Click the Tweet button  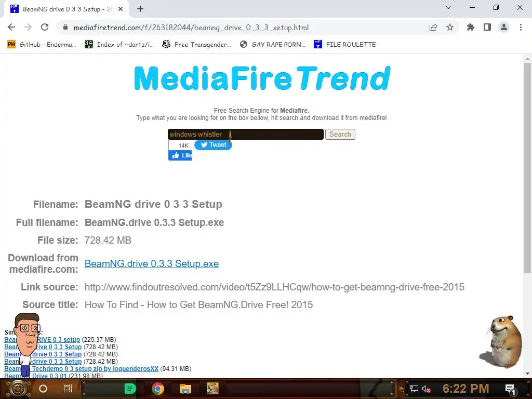(213, 145)
